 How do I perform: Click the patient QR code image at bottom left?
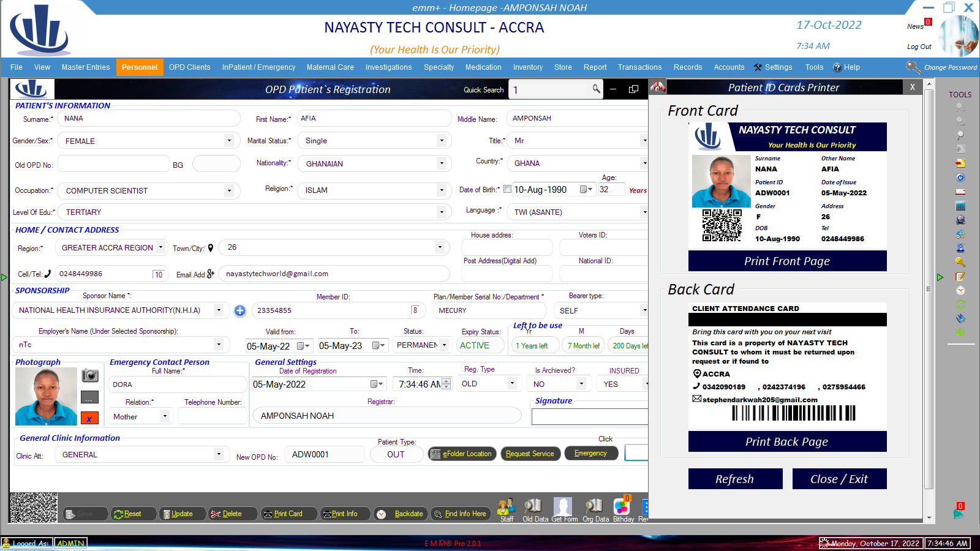click(34, 508)
